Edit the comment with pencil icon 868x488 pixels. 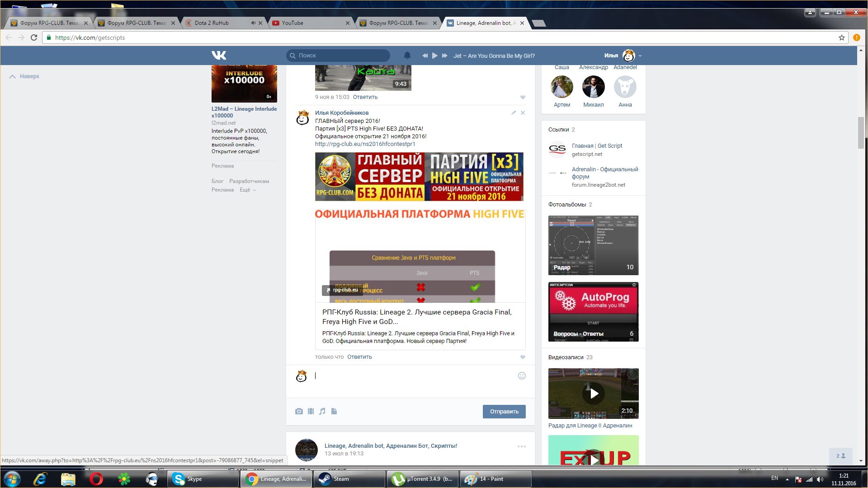click(514, 113)
